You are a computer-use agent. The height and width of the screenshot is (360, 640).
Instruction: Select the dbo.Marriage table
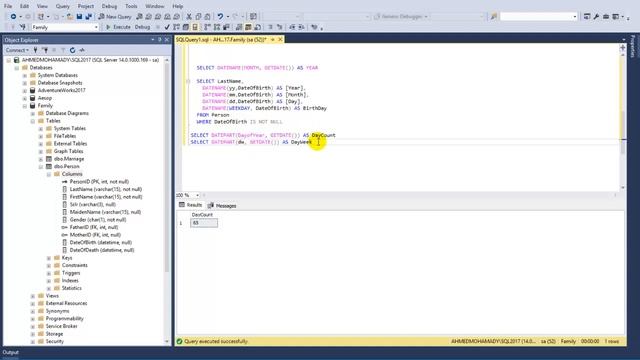click(69, 159)
